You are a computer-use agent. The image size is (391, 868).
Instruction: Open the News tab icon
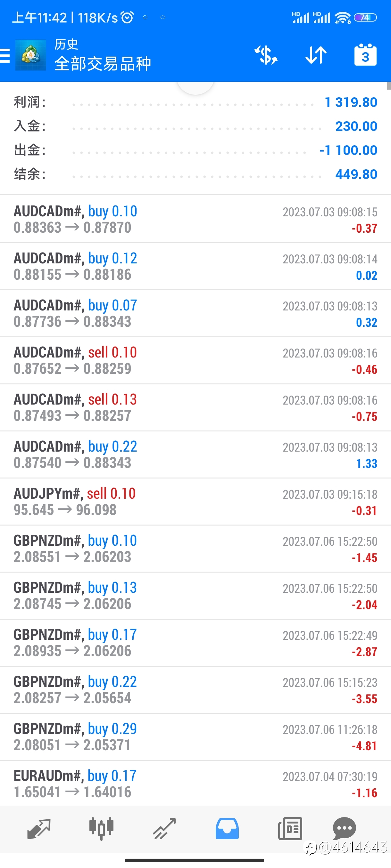pyautogui.click(x=290, y=829)
